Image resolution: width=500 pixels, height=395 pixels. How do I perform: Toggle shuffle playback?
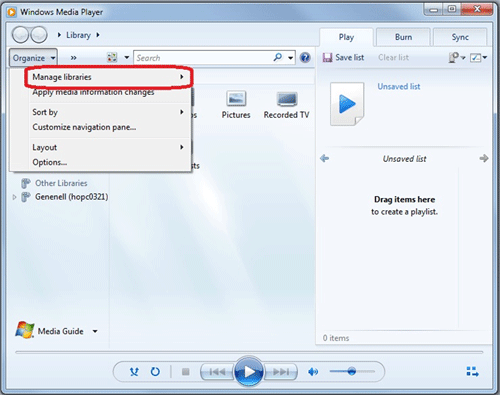pyautogui.click(x=134, y=371)
